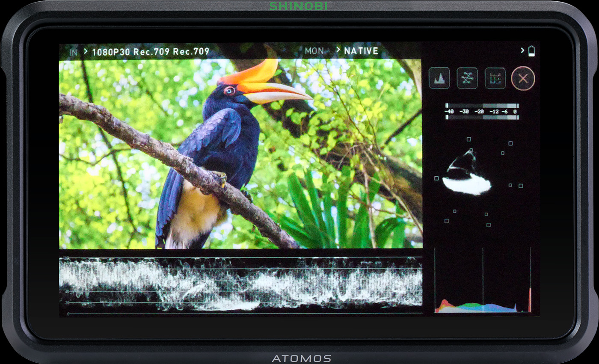Open the MON monitor menu label
The image size is (599, 364).
point(314,51)
